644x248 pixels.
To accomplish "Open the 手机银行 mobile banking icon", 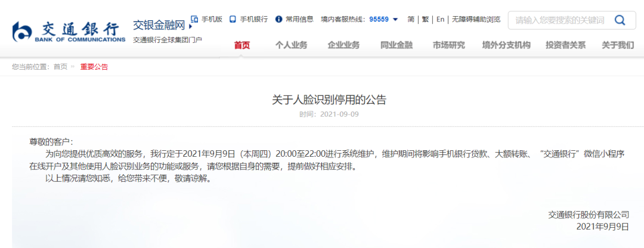I will pyautogui.click(x=233, y=19).
